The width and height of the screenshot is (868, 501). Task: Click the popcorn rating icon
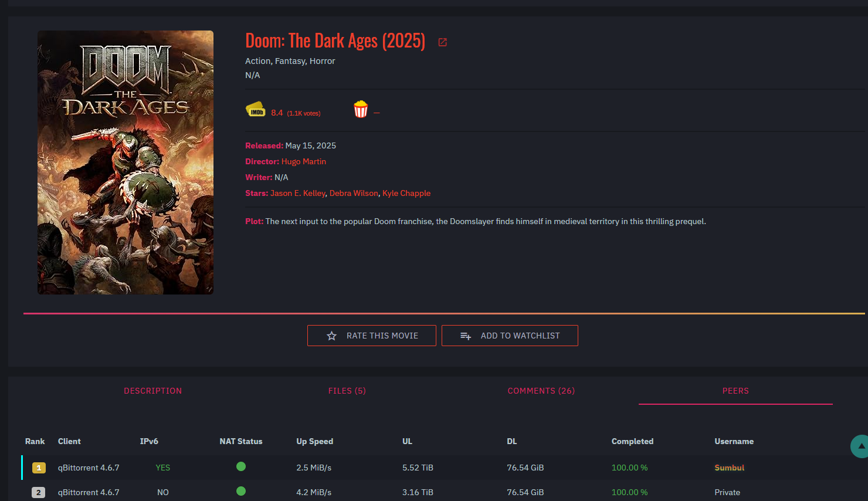(x=361, y=109)
